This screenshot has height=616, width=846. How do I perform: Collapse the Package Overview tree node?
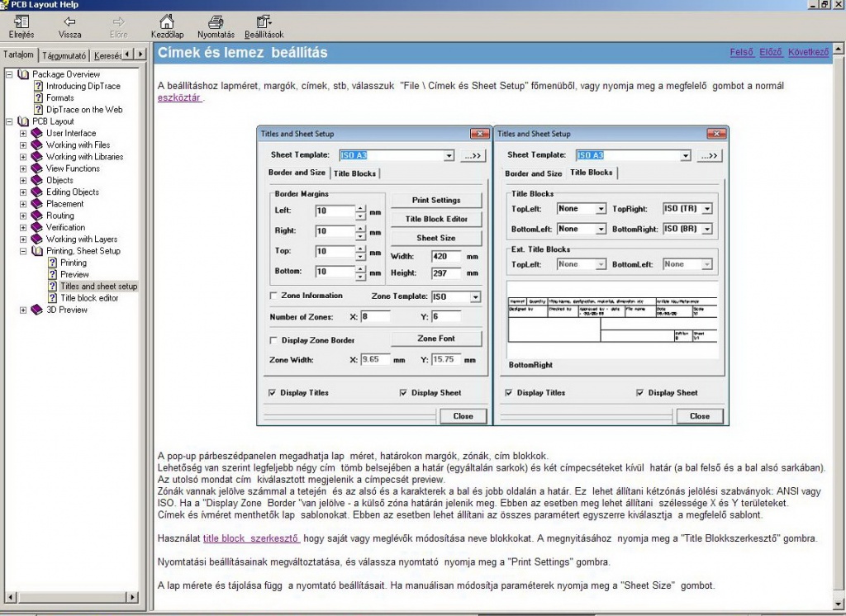[9, 74]
